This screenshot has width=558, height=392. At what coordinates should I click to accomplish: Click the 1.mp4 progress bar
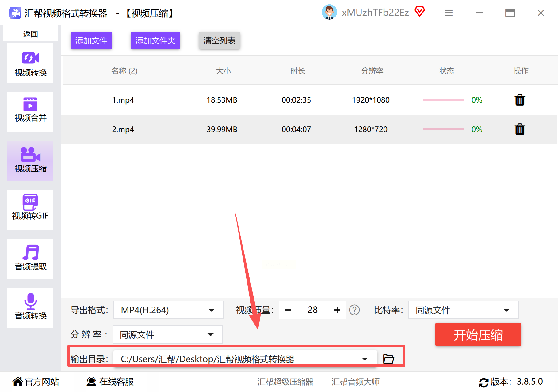click(x=443, y=100)
